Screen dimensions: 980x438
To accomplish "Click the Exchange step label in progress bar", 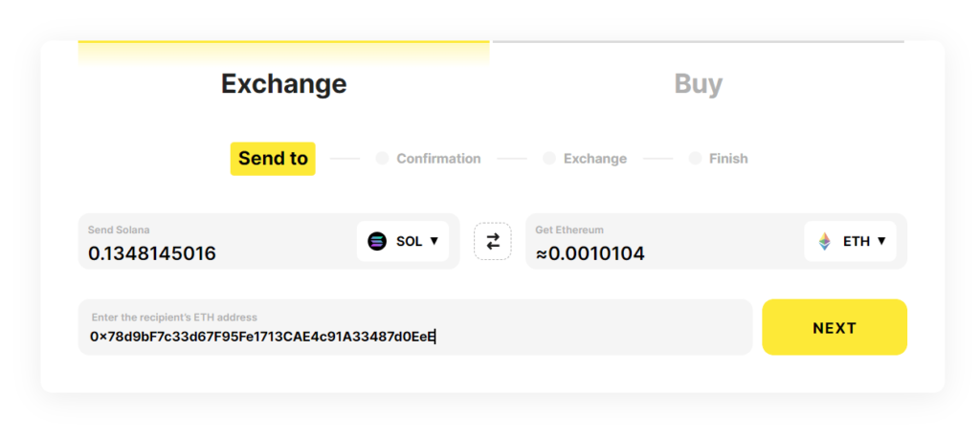I will (594, 159).
